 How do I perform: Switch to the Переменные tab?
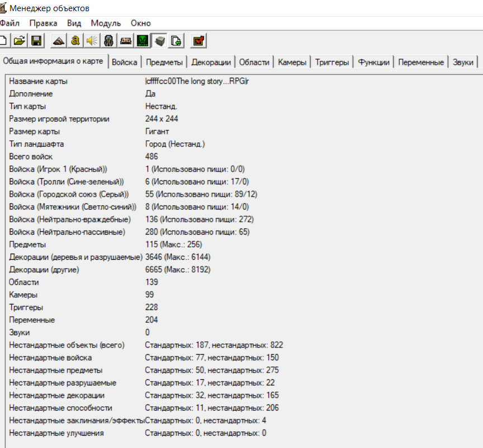click(421, 62)
